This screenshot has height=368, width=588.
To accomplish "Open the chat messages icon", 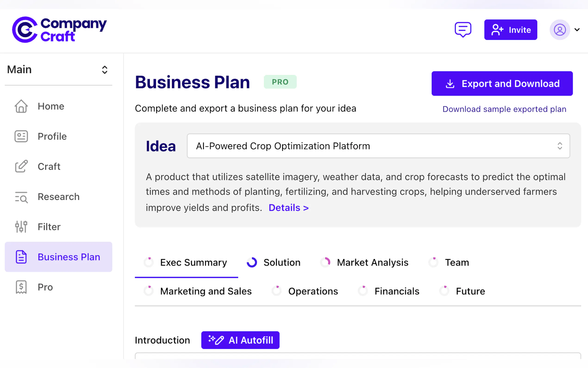I will pyautogui.click(x=463, y=30).
